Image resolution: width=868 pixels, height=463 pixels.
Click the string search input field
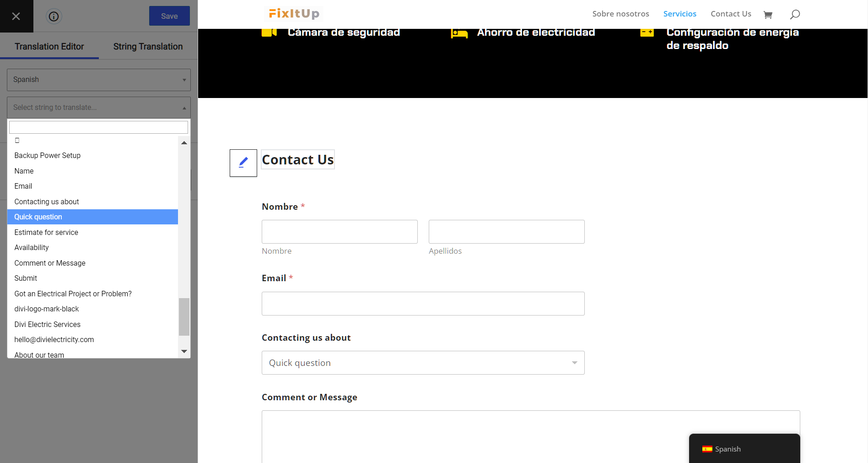[x=98, y=127]
